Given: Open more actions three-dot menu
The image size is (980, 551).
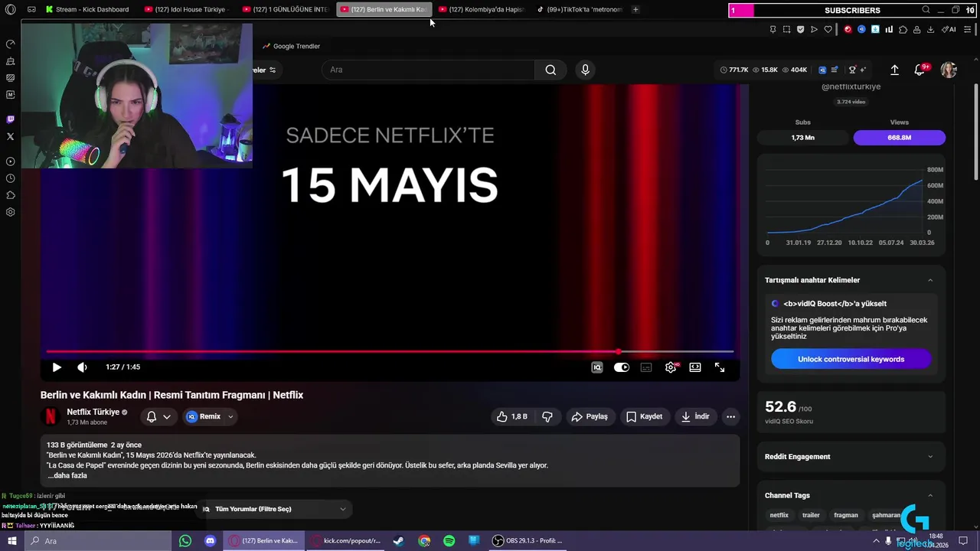Looking at the screenshot, I should tap(730, 416).
